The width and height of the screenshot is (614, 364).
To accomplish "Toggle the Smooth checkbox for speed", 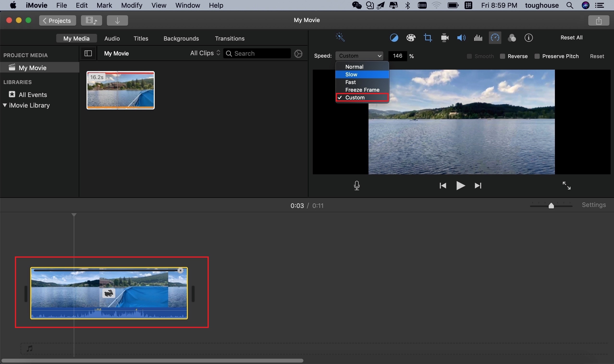I will coord(469,56).
